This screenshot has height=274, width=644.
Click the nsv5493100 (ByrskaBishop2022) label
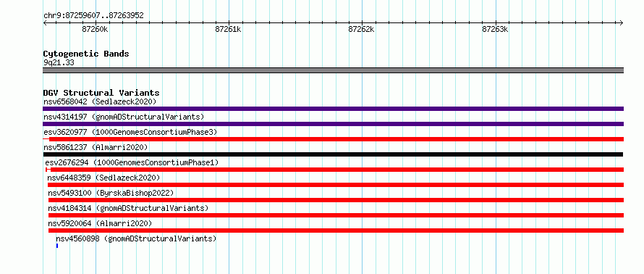pos(111,193)
